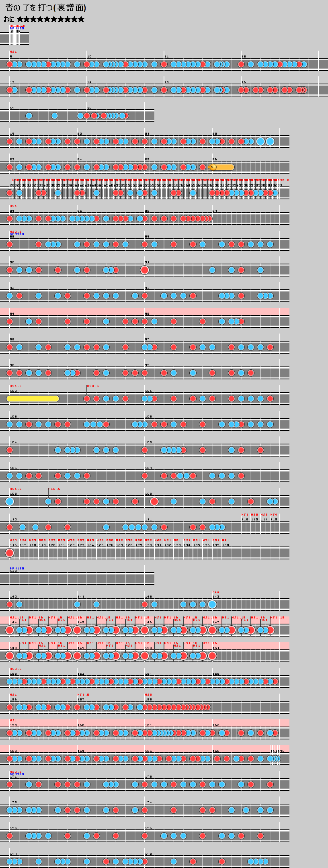Click the HS2 label above measure 158
This screenshot has height=868, width=328.
click(x=148, y=695)
